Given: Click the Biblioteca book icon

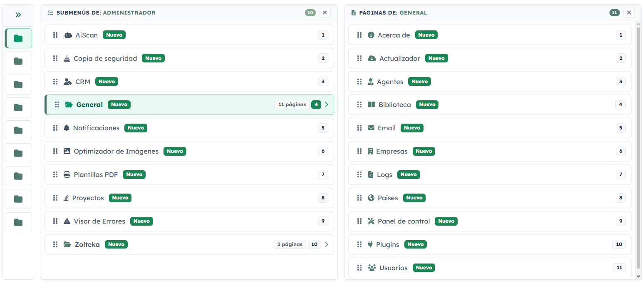Looking at the screenshot, I should coord(372,104).
